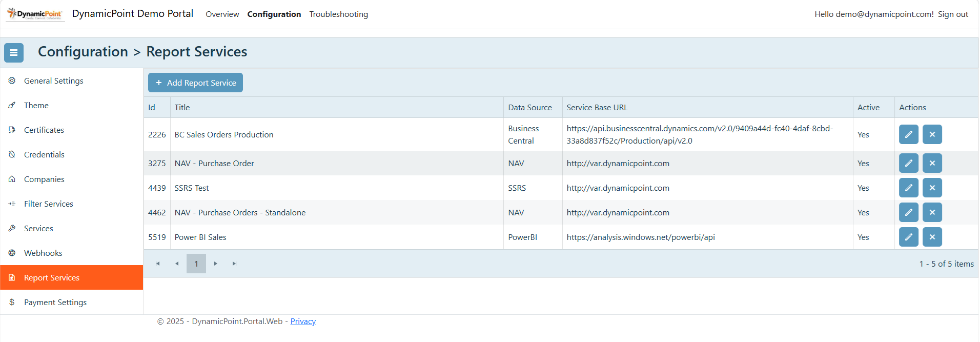The image size is (980, 342).
Task: Go to next page arrow
Action: (x=216, y=264)
